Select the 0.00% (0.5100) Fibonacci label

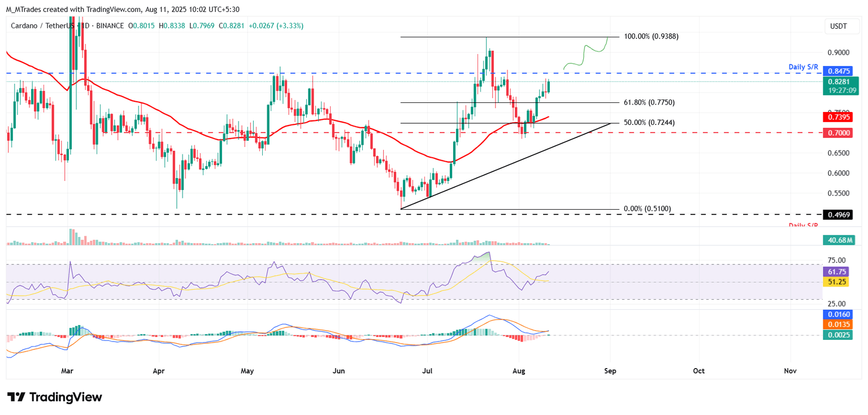(x=647, y=209)
